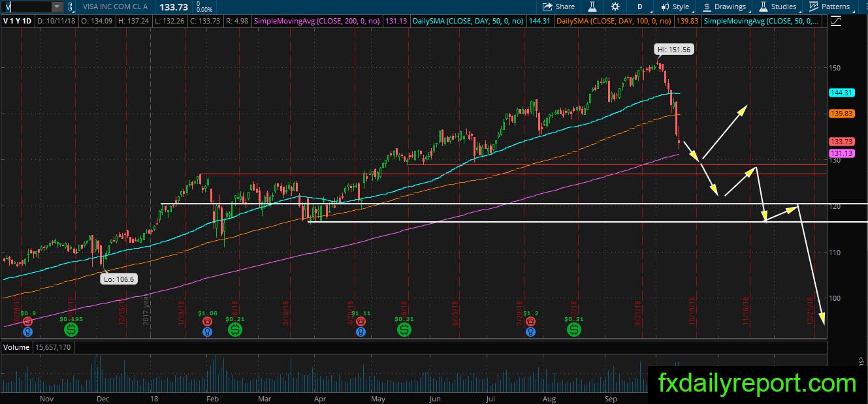Click the $0.9 earnings phone icon
The height and width of the screenshot is (404, 868).
click(27, 321)
